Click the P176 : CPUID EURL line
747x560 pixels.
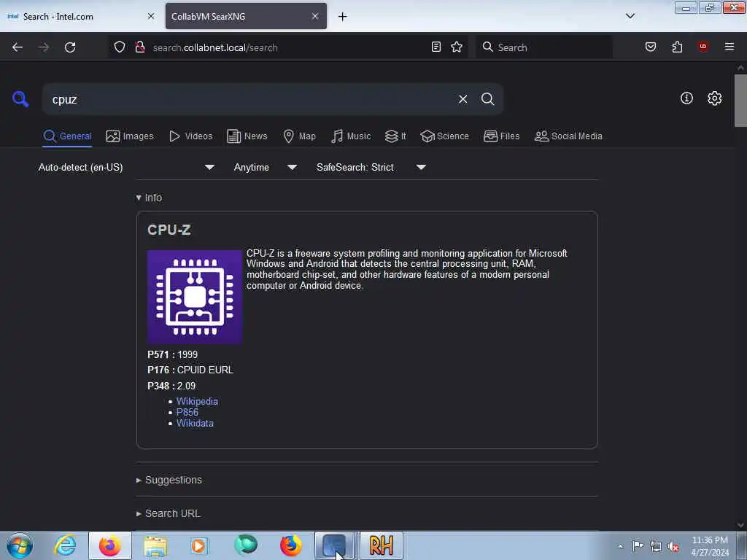click(x=190, y=370)
